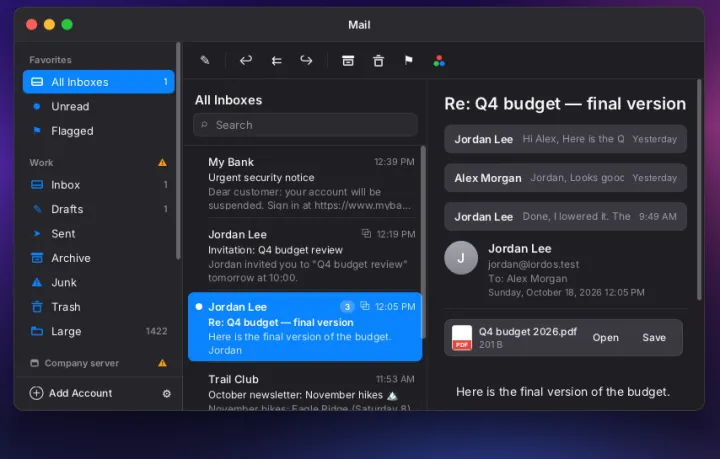This screenshot has width=720, height=459.
Task: Select All Inboxes in Favorites
Action: tap(99, 82)
